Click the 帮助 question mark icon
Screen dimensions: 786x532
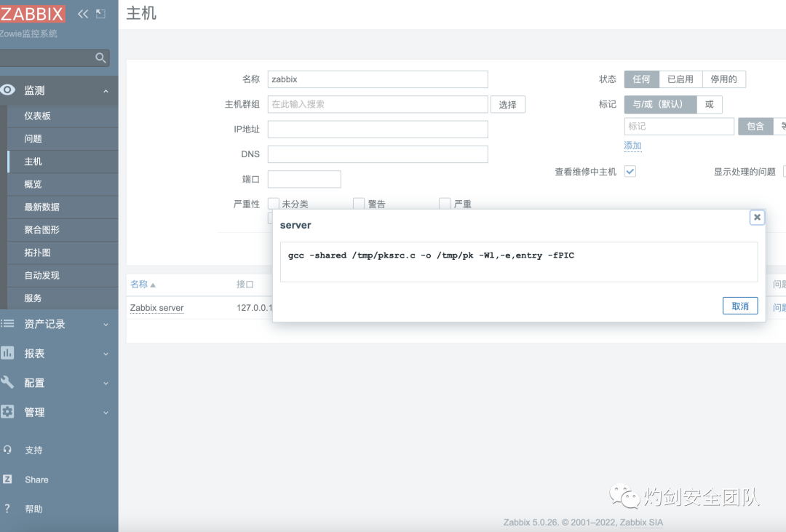[7, 509]
